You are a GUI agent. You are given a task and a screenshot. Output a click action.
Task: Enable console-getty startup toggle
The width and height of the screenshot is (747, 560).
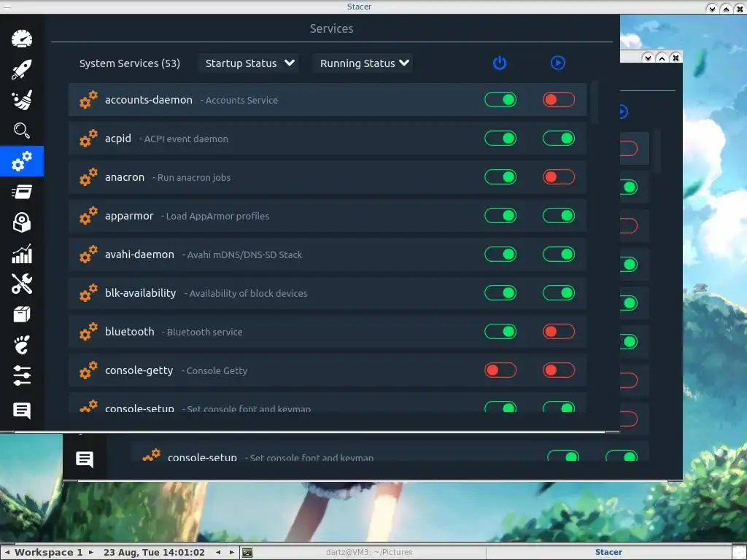tap(500, 370)
